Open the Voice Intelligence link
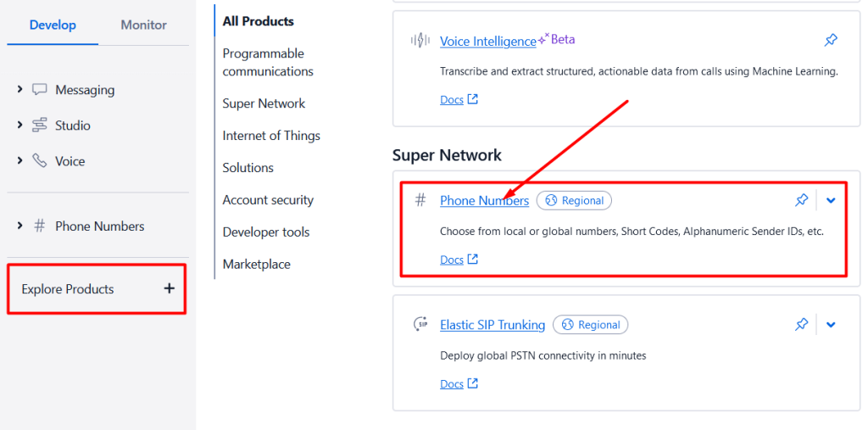This screenshot has width=868, height=430. (487, 41)
